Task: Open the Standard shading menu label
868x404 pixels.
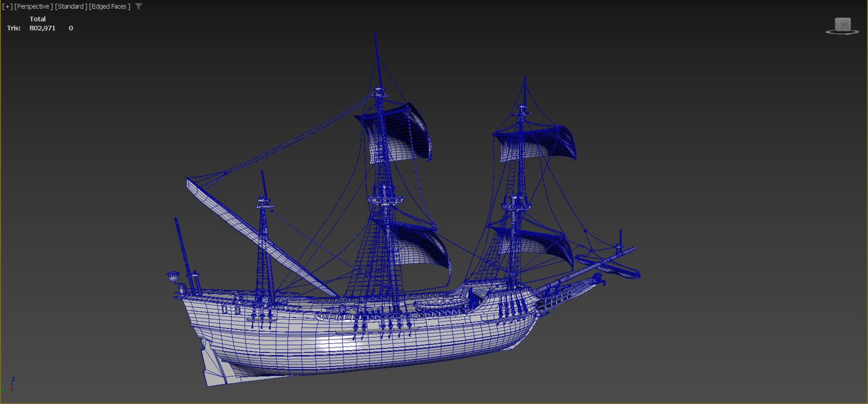Action: click(71, 7)
